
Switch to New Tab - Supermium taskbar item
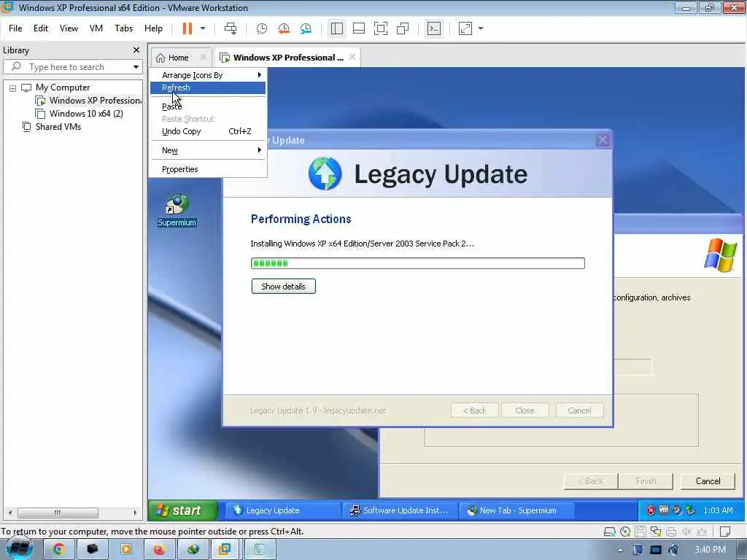[516, 510]
